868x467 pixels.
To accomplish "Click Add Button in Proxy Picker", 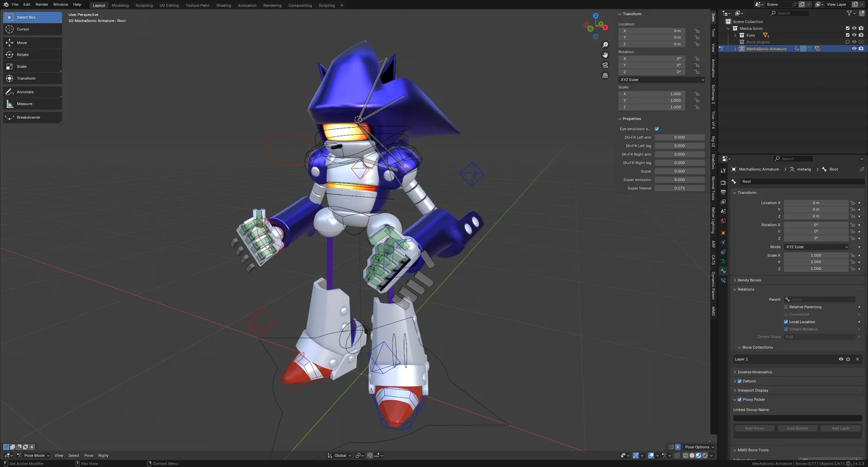I will pos(797,428).
